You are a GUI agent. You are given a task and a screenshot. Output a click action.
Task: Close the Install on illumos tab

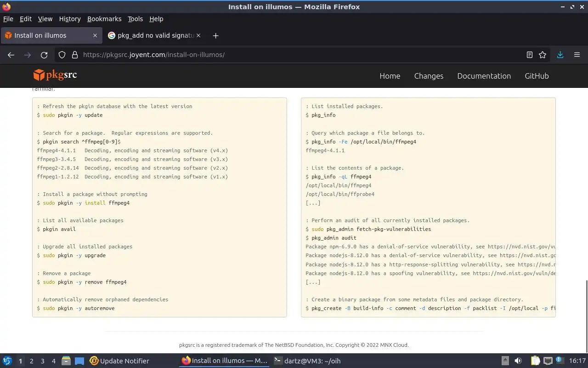[x=95, y=35]
